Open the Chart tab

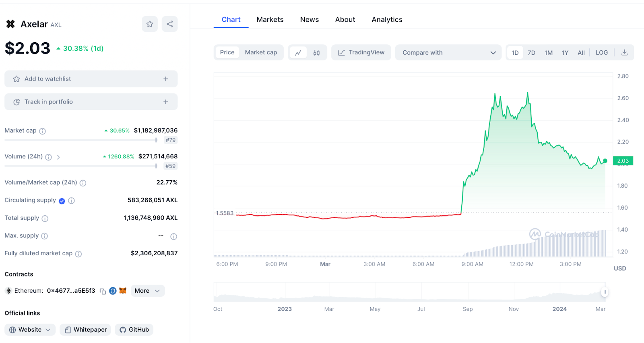coord(231,19)
